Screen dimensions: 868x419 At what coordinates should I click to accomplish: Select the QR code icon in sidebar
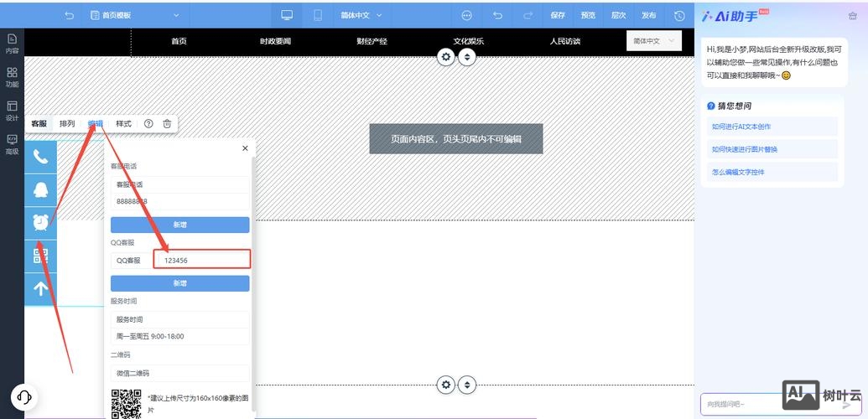pyautogui.click(x=40, y=256)
